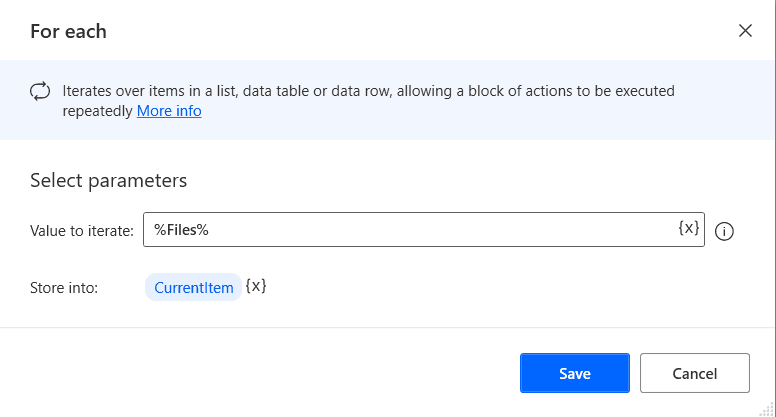Select the CurrentItem variable chip

point(193,288)
